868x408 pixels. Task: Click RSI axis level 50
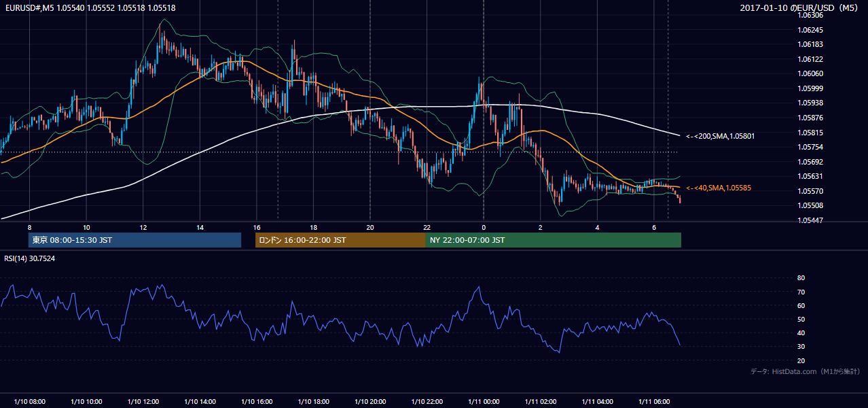801,319
